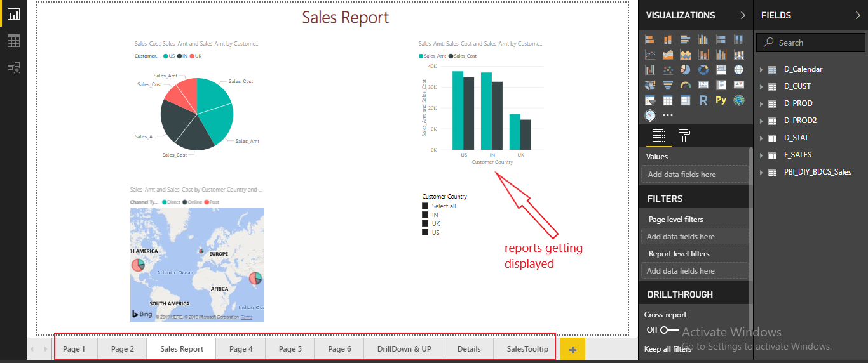
Task: Open the SalesTooltip tab
Action: pyautogui.click(x=527, y=348)
